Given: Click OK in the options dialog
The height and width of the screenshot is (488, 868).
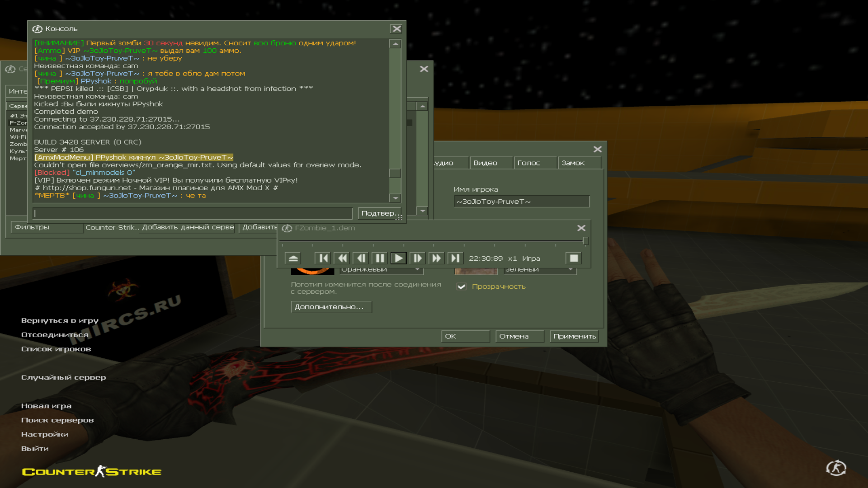Looking at the screenshot, I should coord(465,336).
